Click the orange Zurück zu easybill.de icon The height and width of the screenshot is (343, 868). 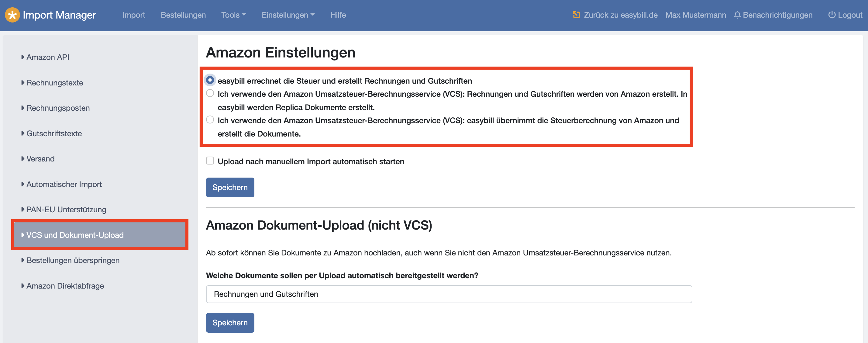pyautogui.click(x=576, y=15)
